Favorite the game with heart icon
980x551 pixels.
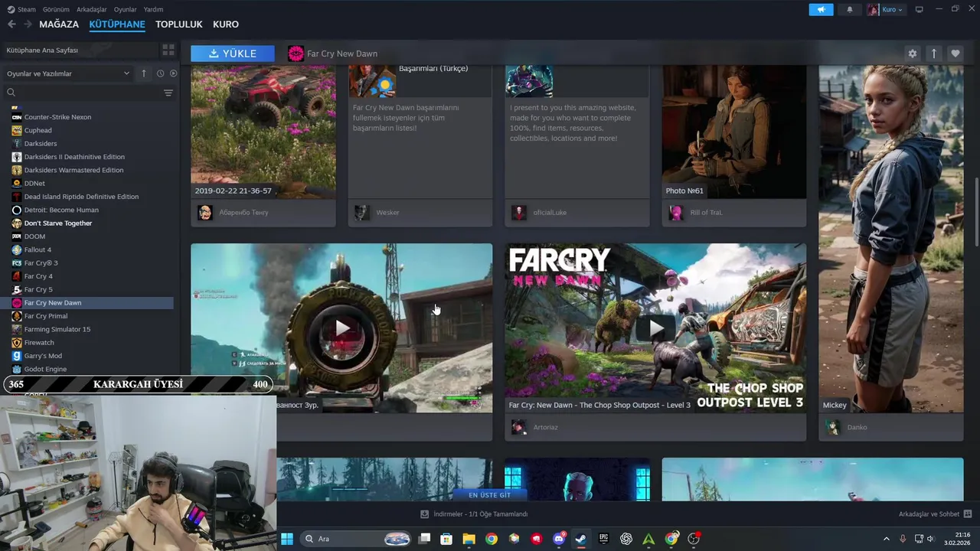coord(955,54)
